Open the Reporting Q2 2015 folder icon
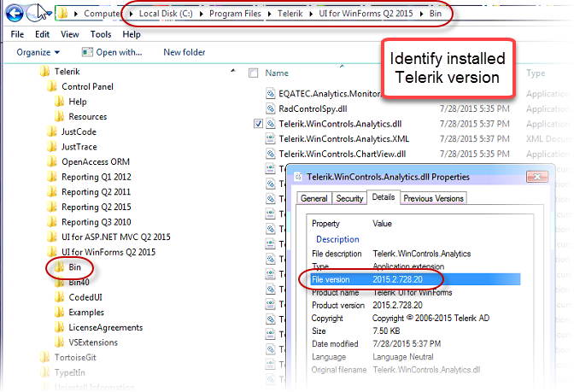 click(52, 207)
